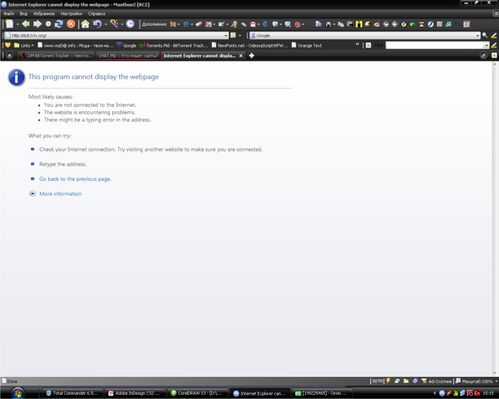Click the taskbar clock

click(488, 393)
